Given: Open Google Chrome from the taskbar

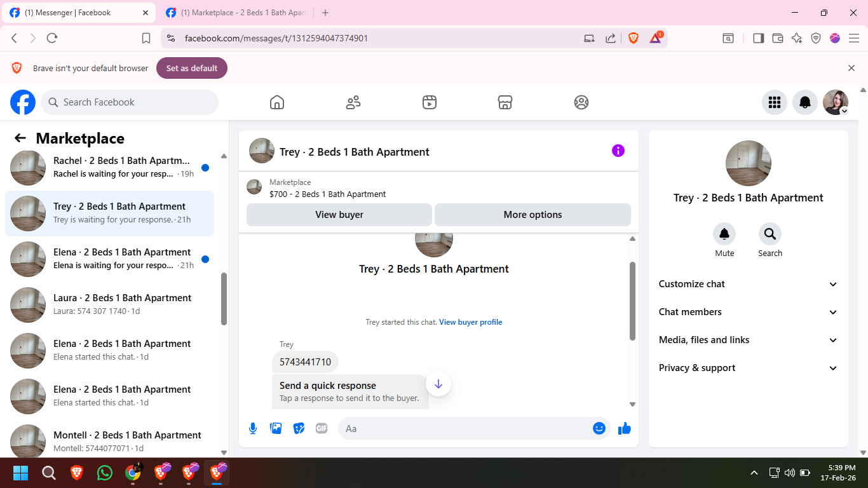Looking at the screenshot, I should [133, 473].
